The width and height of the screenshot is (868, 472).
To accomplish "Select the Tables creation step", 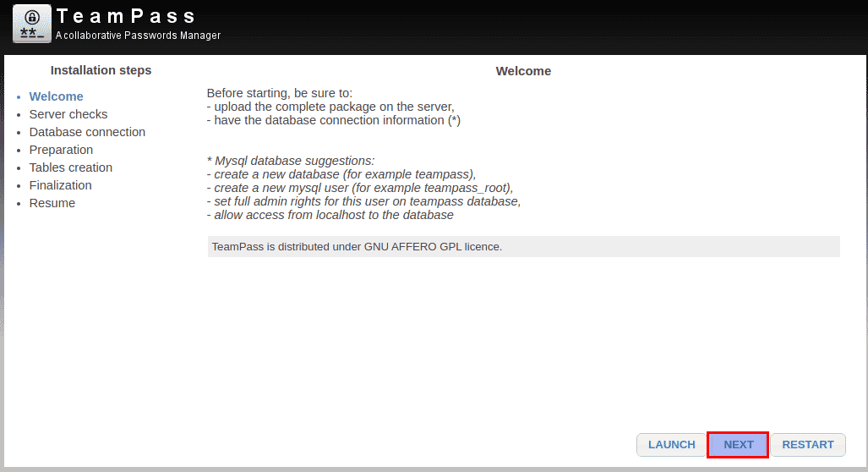I will click(70, 167).
